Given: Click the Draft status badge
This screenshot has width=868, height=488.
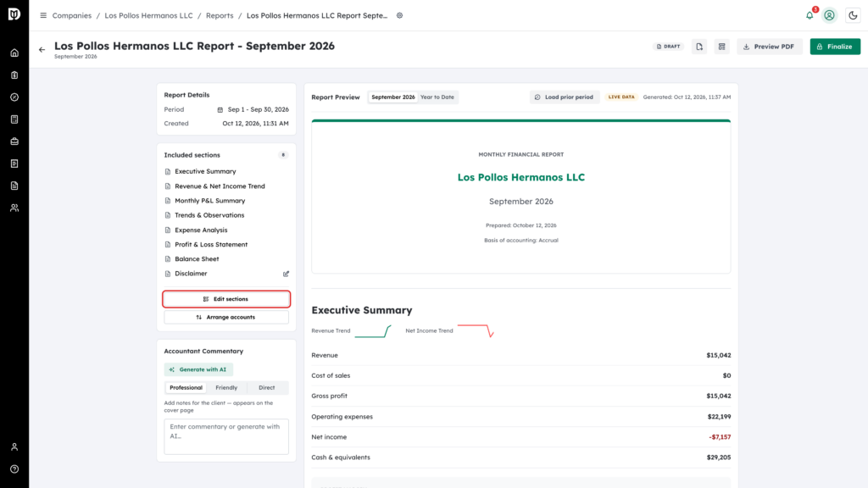Looking at the screenshot, I should coord(668,47).
